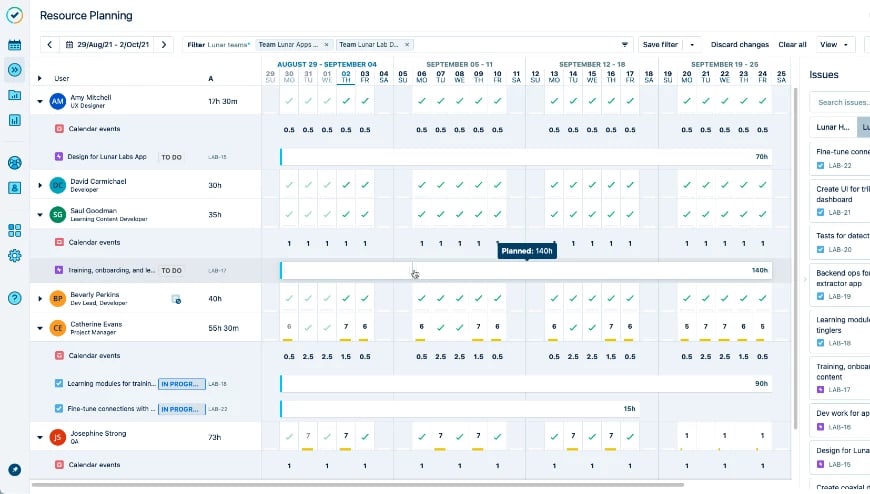Click the User column header
The height and width of the screenshot is (494, 870).
click(x=62, y=78)
